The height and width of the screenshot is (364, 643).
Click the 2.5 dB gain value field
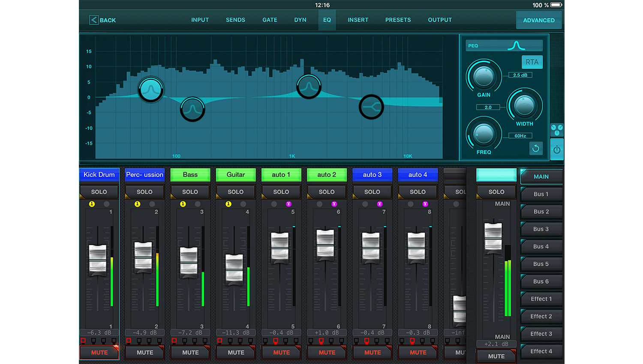(520, 75)
